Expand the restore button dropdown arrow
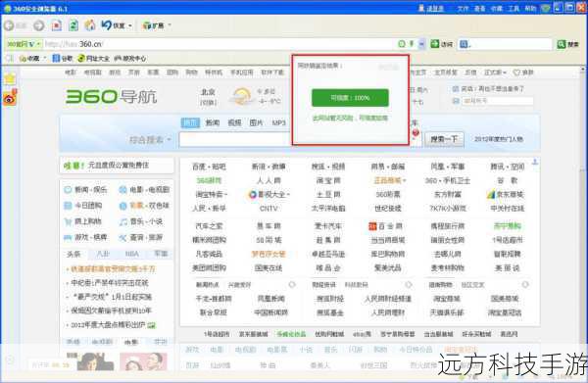 pos(130,25)
